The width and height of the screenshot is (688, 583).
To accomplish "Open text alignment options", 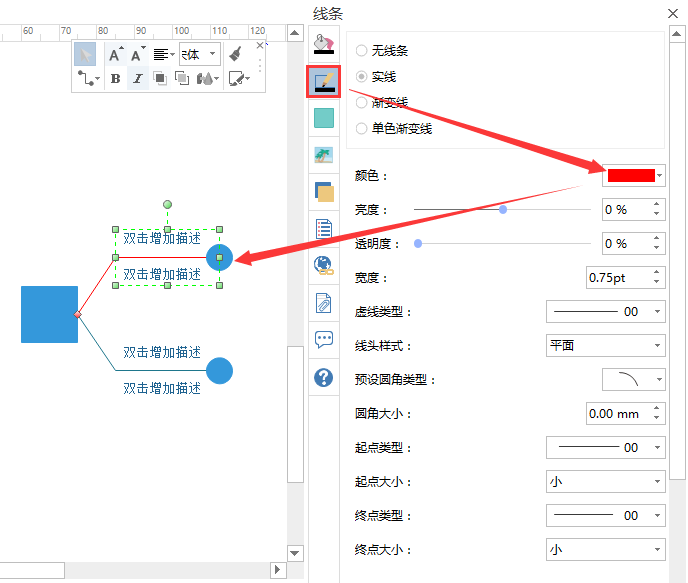I will 164,54.
